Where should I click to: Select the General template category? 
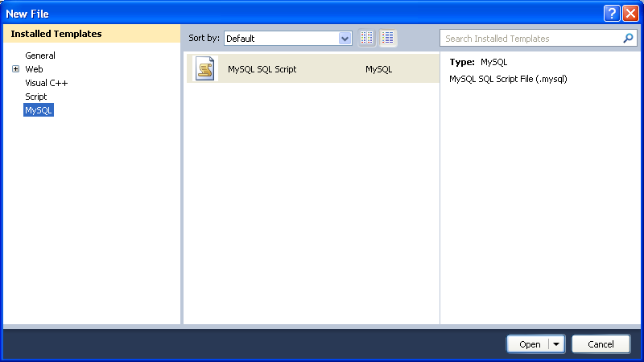(40, 56)
